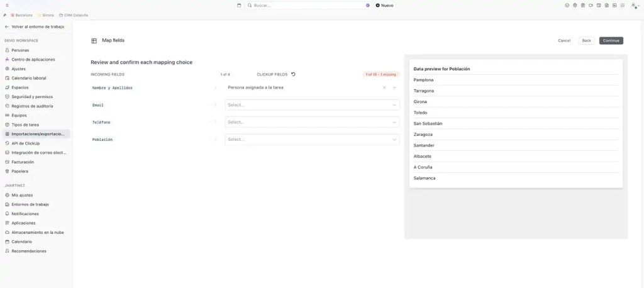
Task: Click Continue to proceed with import
Action: click(611, 41)
